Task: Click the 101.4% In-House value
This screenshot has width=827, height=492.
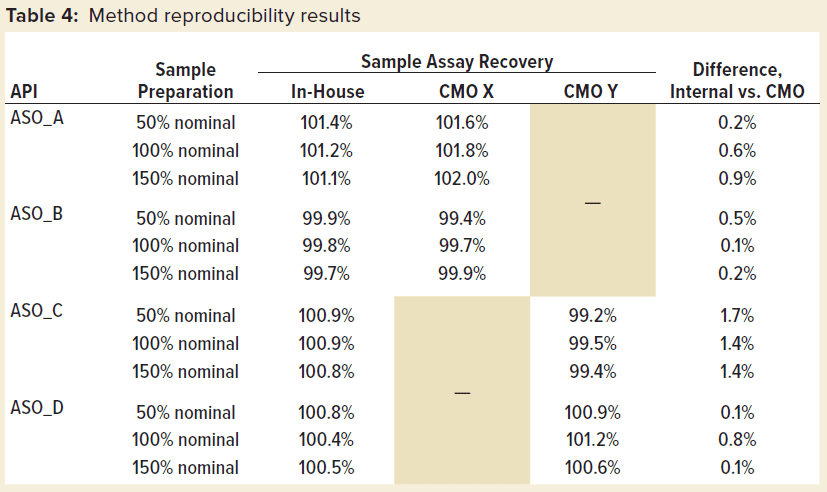Action: click(x=325, y=124)
